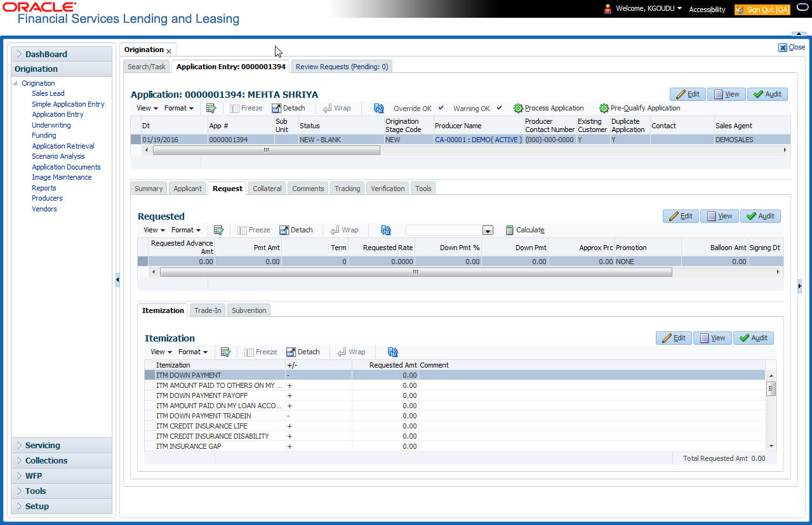Toggle the Warning OK checkmark
The width and height of the screenshot is (812, 525).
pos(500,107)
